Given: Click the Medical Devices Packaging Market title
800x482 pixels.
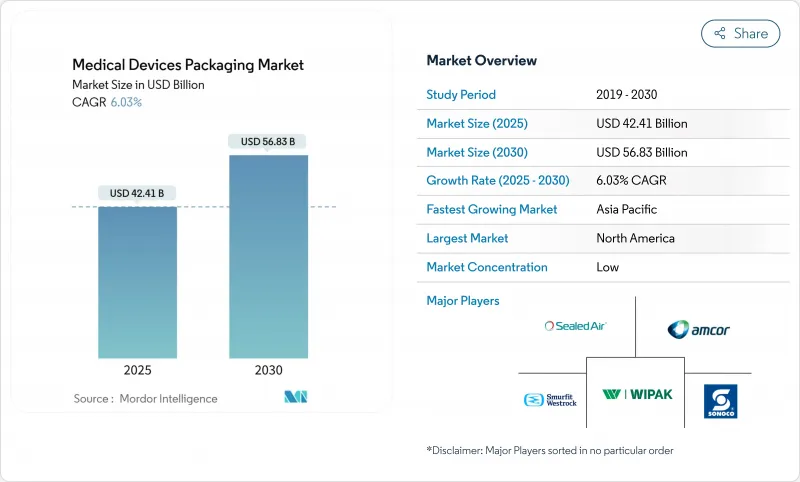Looking at the screenshot, I should coord(188,66).
